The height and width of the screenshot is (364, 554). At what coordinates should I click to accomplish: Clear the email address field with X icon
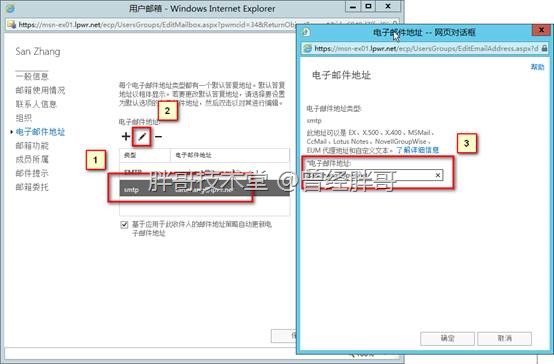438,175
